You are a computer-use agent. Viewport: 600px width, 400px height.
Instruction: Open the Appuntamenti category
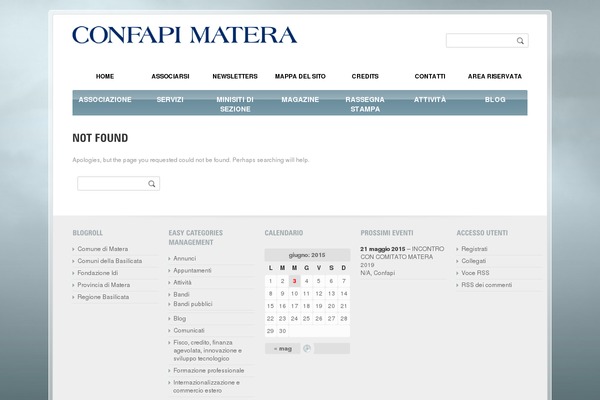tap(192, 270)
